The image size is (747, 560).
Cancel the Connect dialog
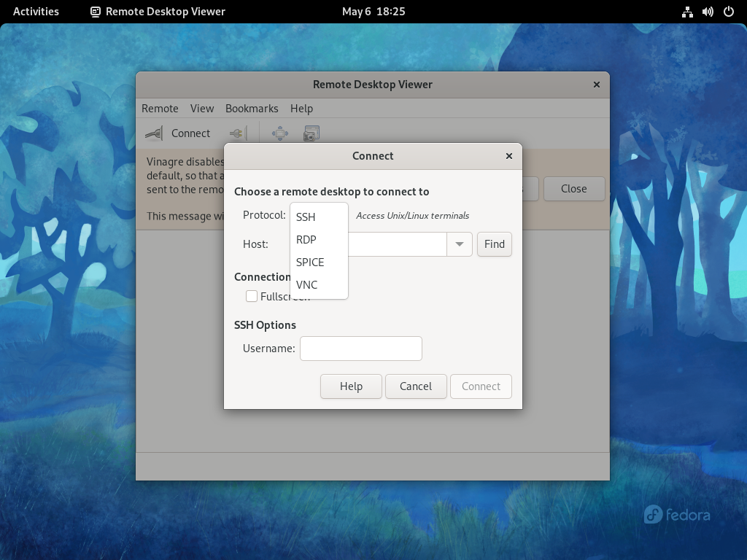click(416, 386)
